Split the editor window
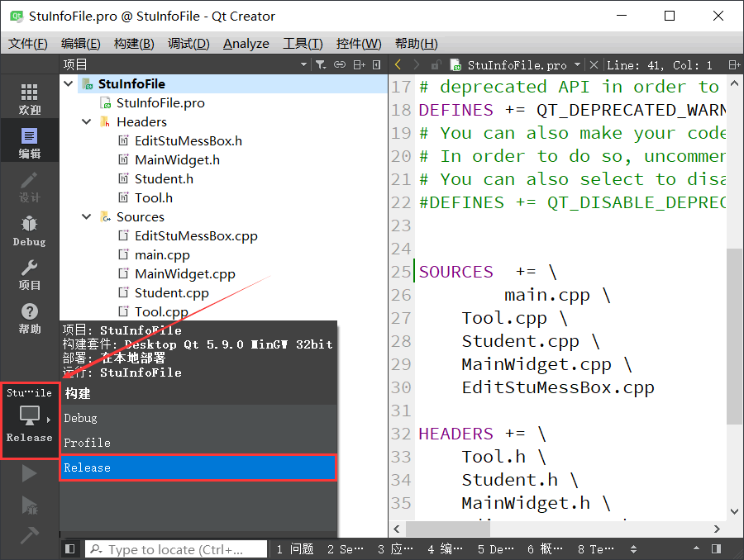744x560 pixels. pyautogui.click(x=734, y=64)
